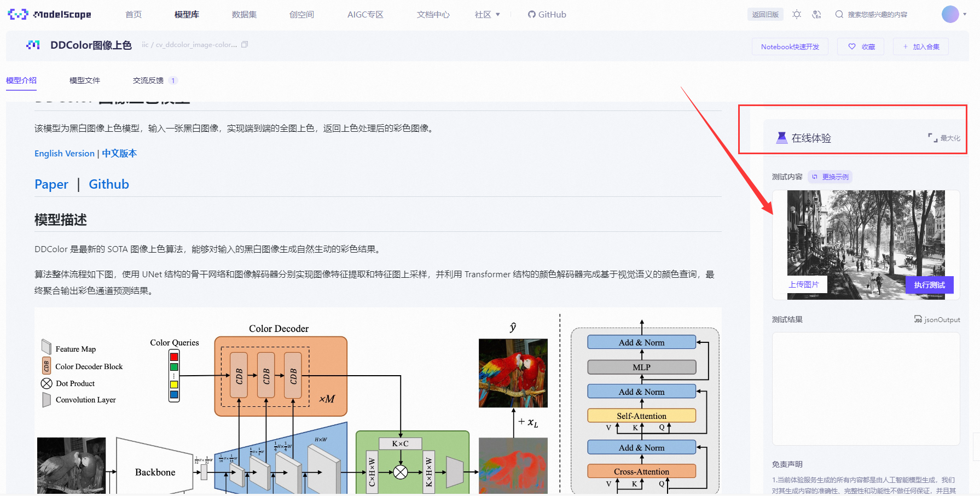Open the 模型库 nav item

(x=187, y=14)
